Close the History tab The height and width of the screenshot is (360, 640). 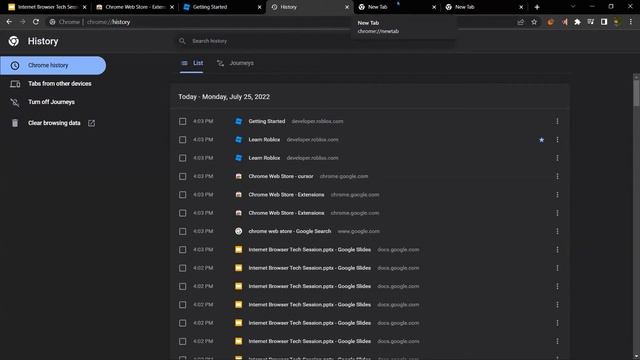347,7
